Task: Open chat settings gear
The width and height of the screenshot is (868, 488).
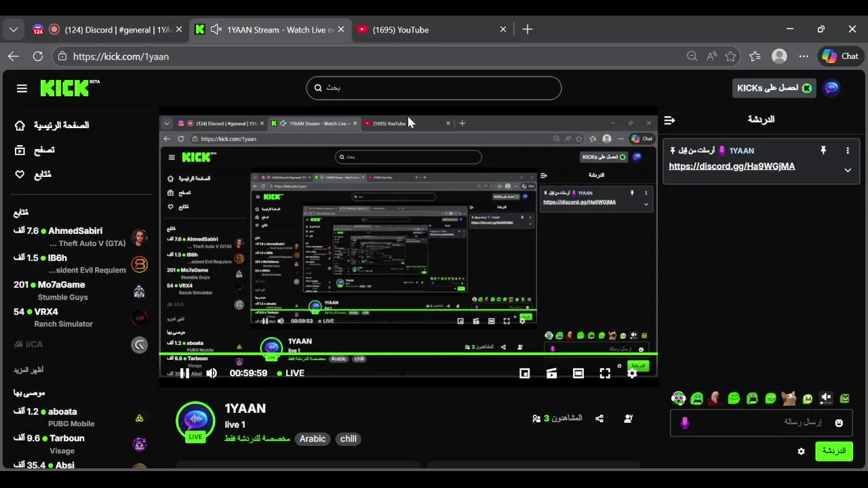Action: (801, 451)
